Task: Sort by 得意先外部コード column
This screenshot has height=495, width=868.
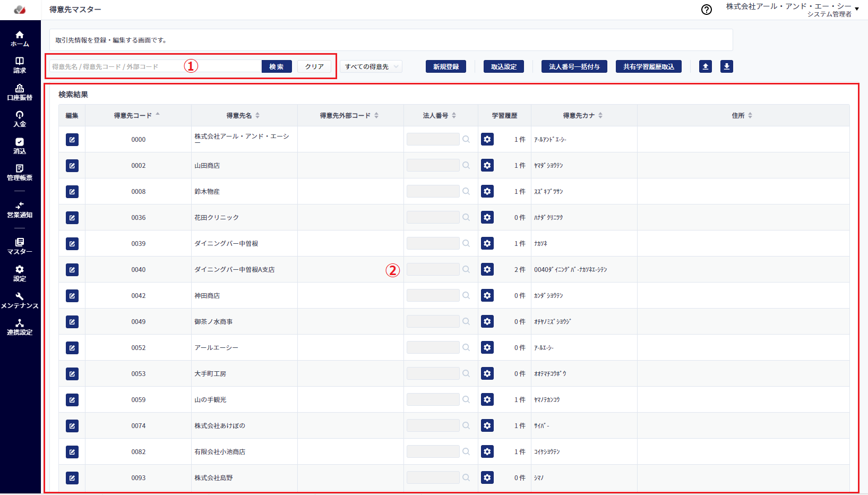Action: click(349, 115)
